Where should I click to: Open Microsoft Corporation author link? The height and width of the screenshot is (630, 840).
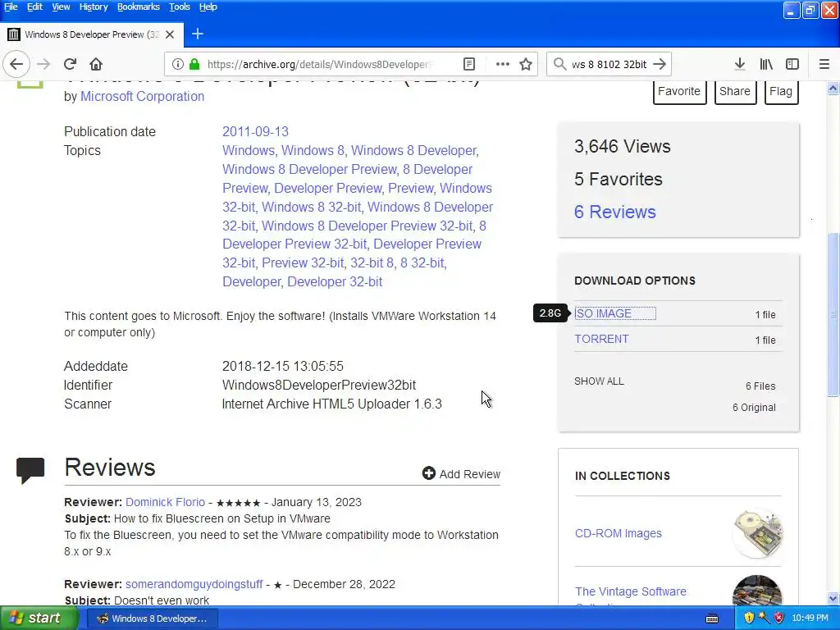142,97
